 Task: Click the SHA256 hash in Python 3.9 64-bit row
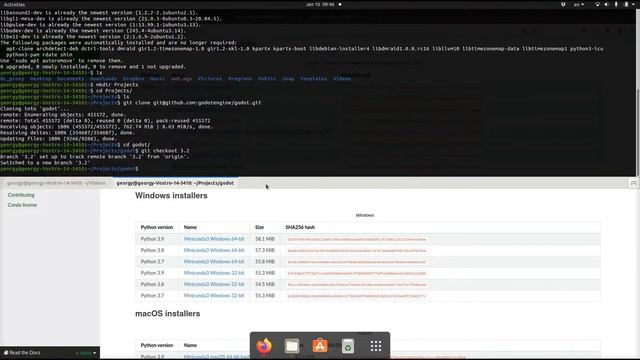[356, 240]
